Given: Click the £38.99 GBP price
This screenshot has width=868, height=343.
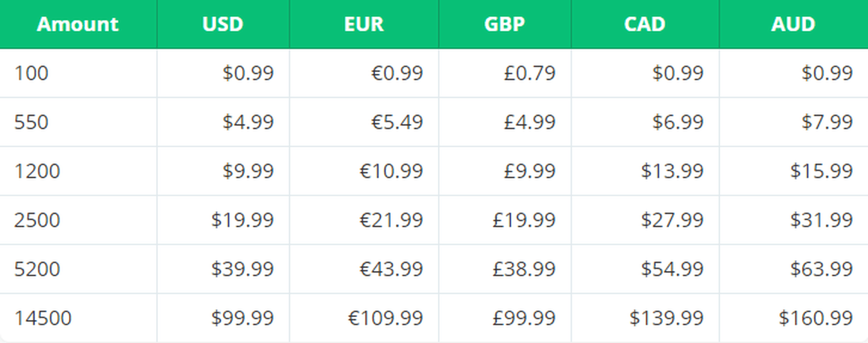Looking at the screenshot, I should [524, 269].
